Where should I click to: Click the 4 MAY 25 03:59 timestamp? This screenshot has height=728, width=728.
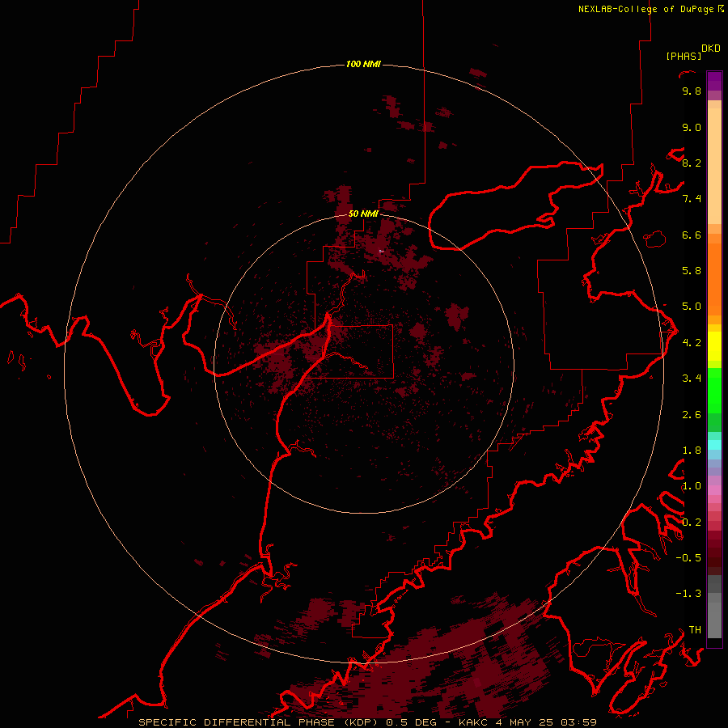547,722
